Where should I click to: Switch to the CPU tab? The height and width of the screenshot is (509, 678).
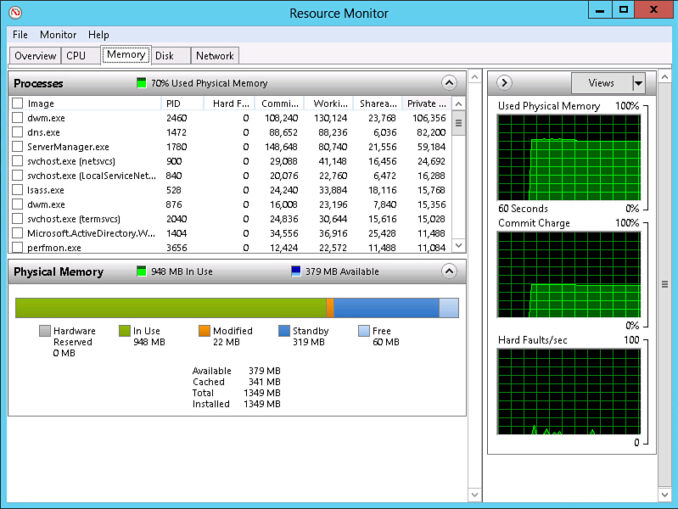click(x=80, y=56)
